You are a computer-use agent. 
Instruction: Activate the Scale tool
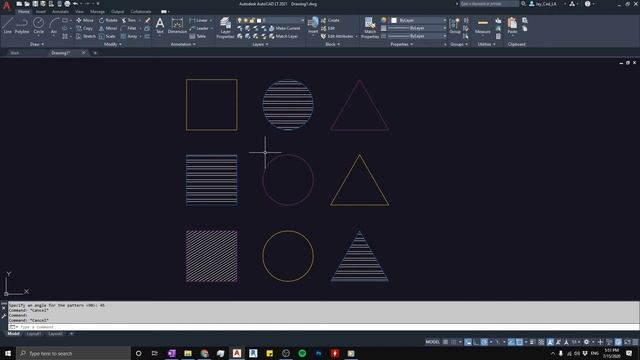[107, 36]
